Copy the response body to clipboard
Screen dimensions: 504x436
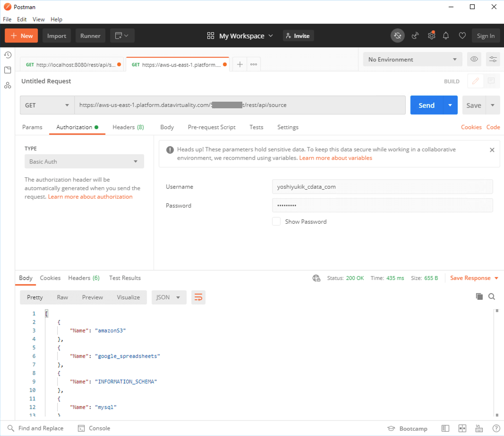pos(478,296)
